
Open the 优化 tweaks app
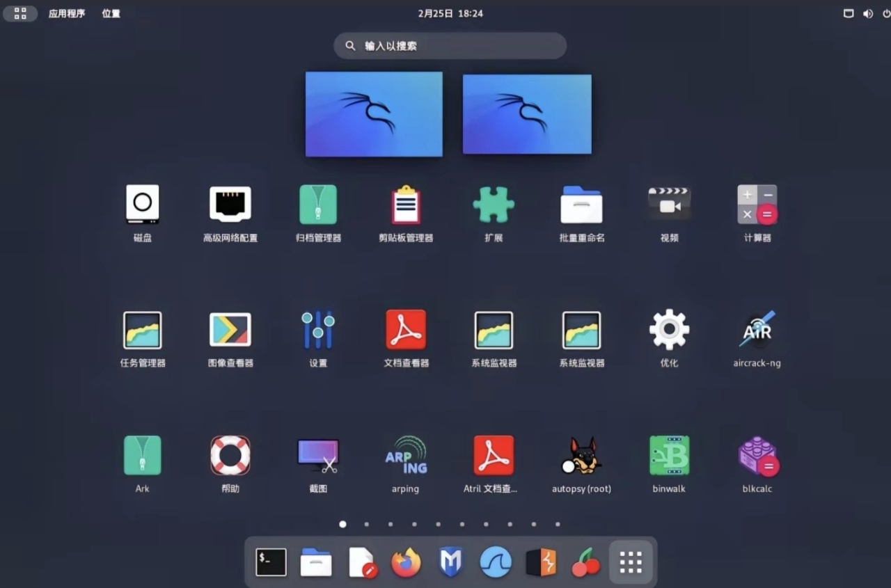669,330
